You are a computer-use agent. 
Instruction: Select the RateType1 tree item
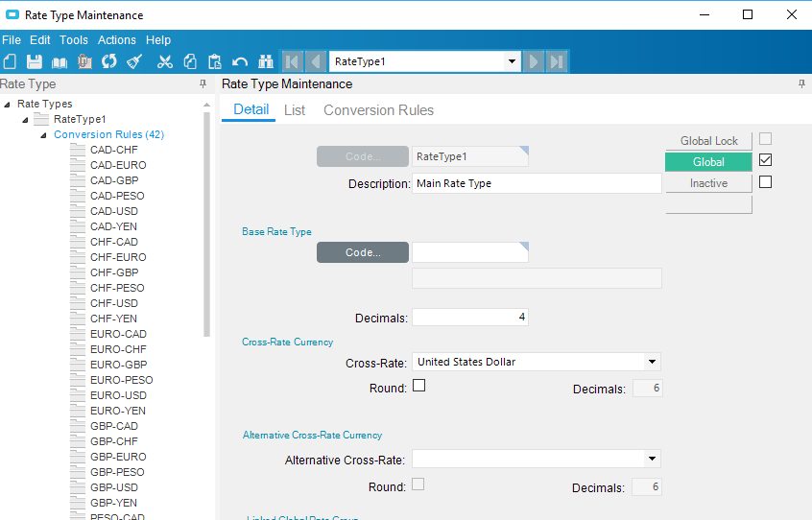(x=80, y=120)
